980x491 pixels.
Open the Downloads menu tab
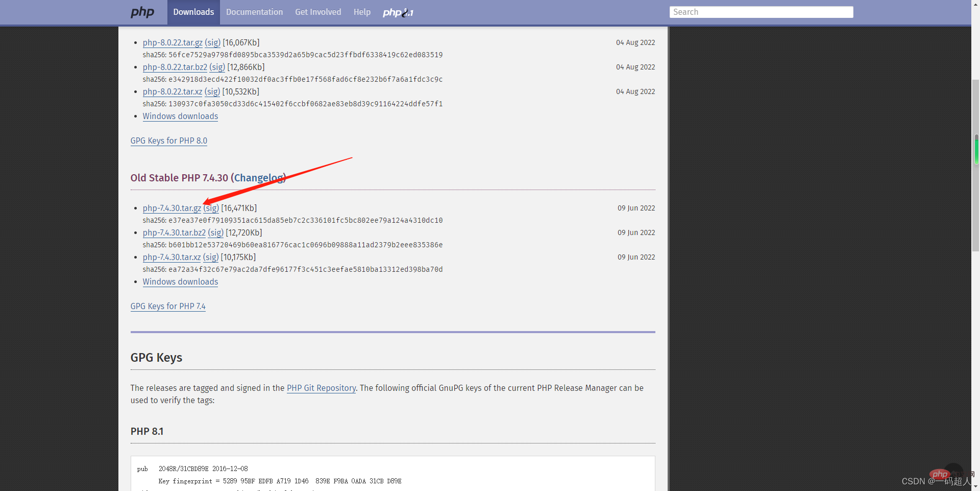coord(193,12)
